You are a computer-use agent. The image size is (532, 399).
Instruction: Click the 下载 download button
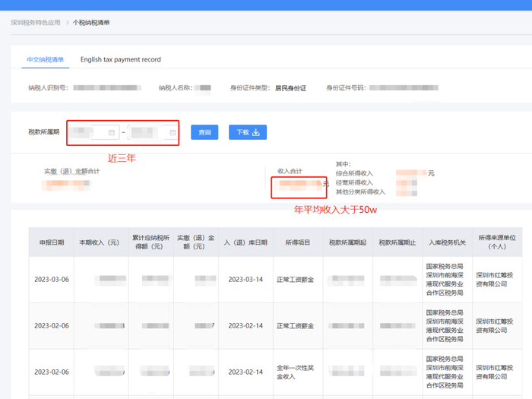[248, 132]
